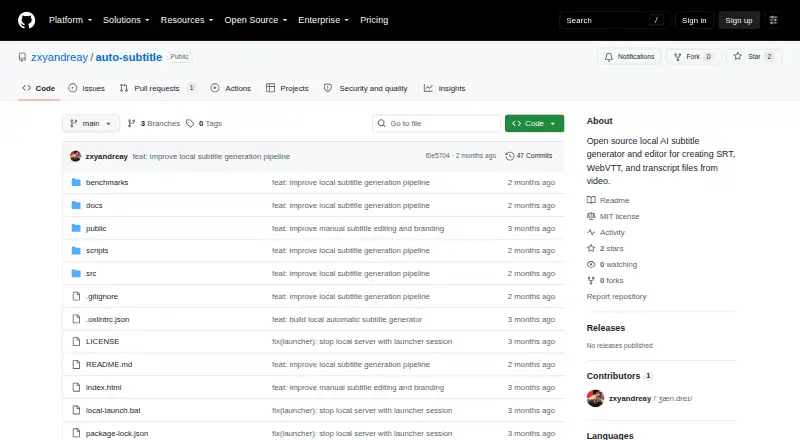Click the GitHub logo icon
This screenshot has width=800, height=440.
coord(27,20)
